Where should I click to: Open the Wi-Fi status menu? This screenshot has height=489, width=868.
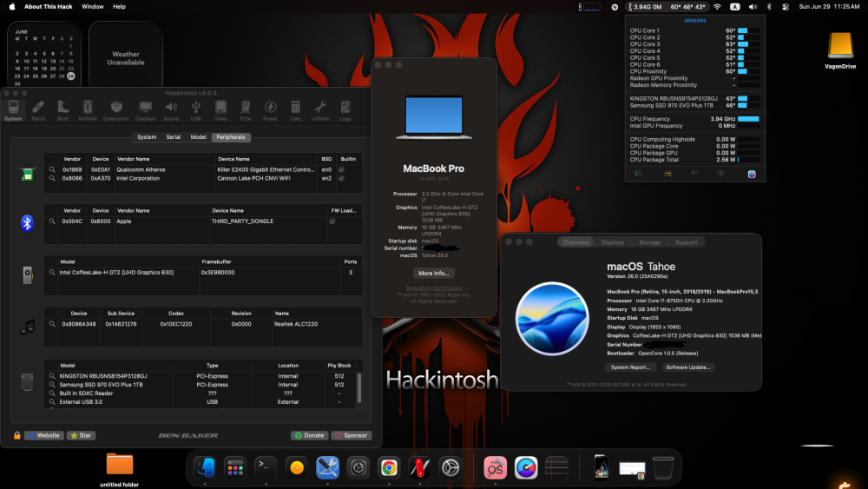click(x=718, y=7)
